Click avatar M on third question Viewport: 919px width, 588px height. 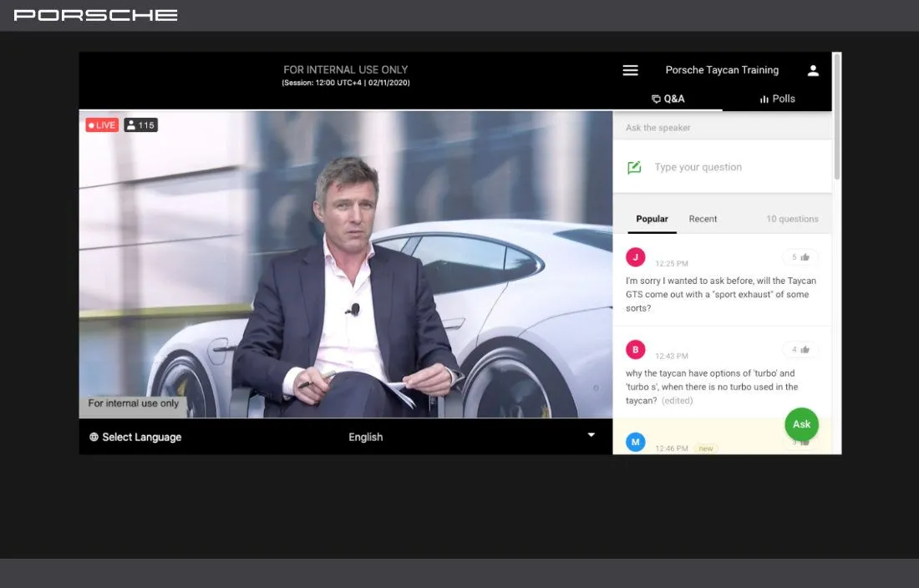click(635, 442)
